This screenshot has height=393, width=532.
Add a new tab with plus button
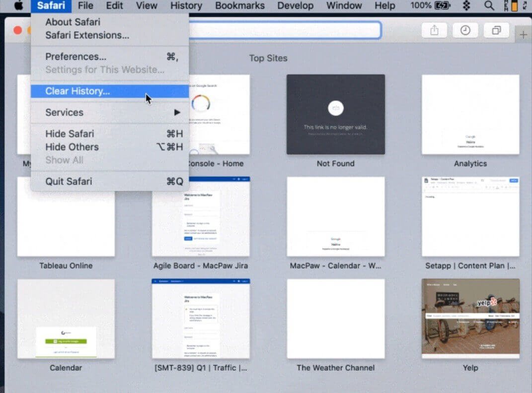tap(523, 35)
